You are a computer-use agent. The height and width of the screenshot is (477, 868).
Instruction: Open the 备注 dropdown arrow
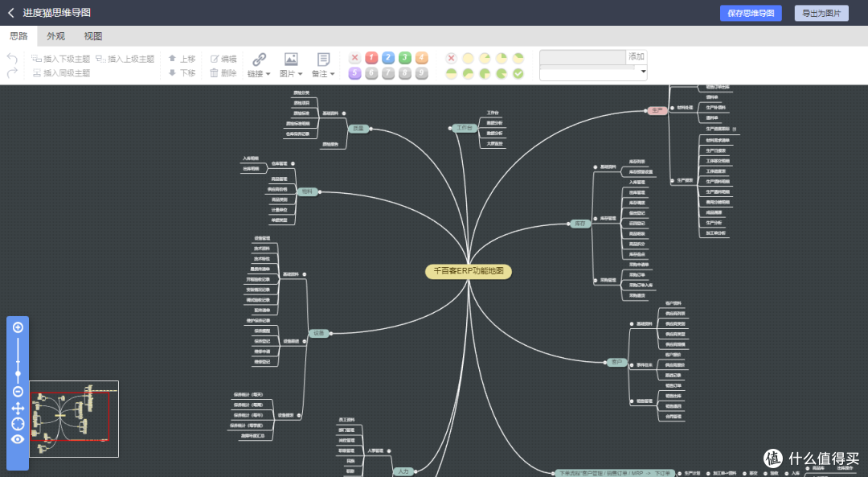coord(332,74)
